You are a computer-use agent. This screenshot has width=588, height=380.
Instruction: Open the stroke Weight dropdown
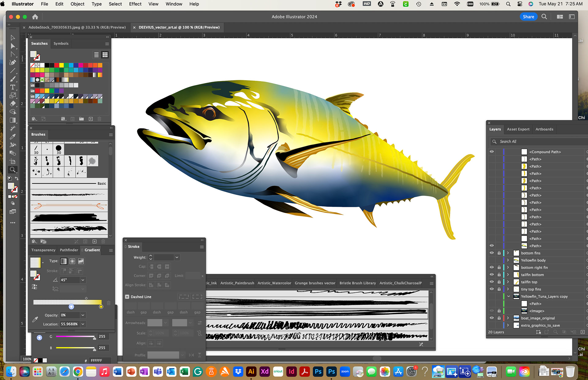(x=177, y=257)
